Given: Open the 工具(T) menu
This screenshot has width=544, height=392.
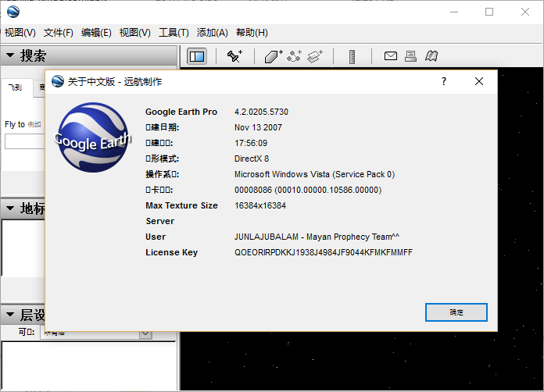Looking at the screenshot, I should 174,33.
